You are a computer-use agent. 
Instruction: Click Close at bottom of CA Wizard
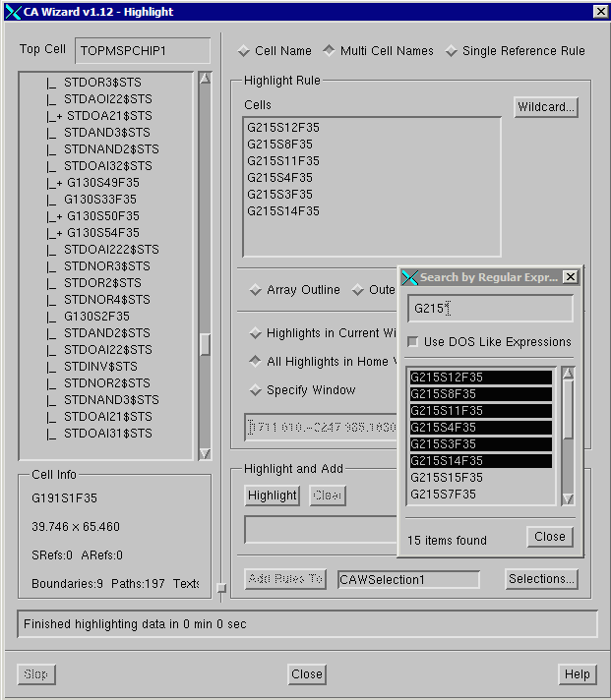pyautogui.click(x=307, y=674)
